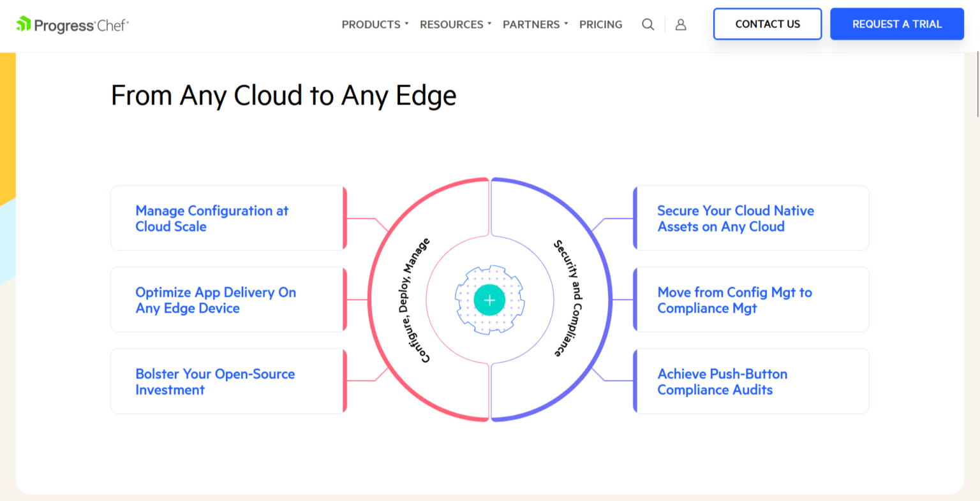Expand the Resources dropdown menu
980x501 pixels.
coord(455,24)
